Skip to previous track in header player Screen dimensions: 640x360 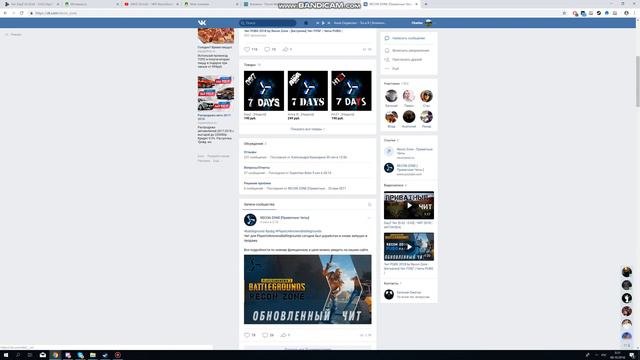(x=318, y=23)
